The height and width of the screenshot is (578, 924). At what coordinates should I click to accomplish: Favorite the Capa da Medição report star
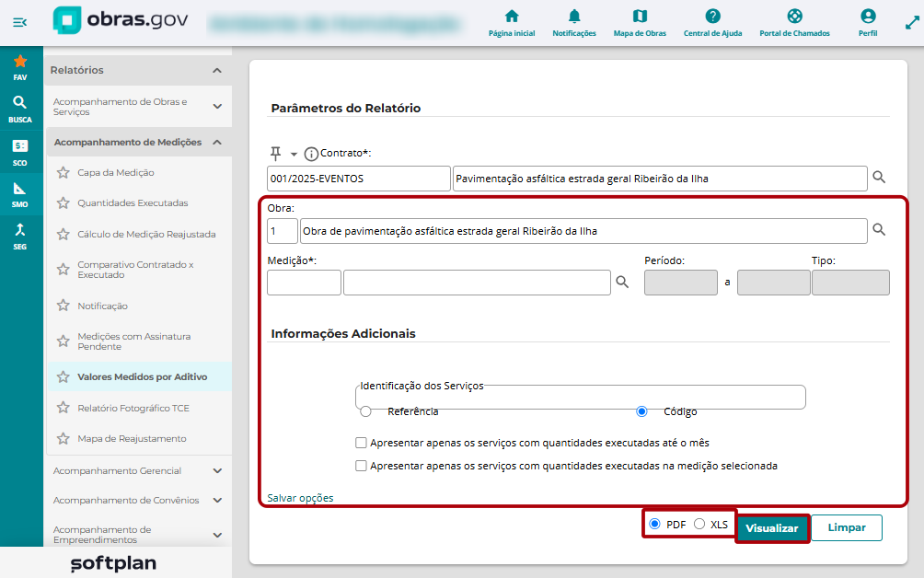pos(64,173)
